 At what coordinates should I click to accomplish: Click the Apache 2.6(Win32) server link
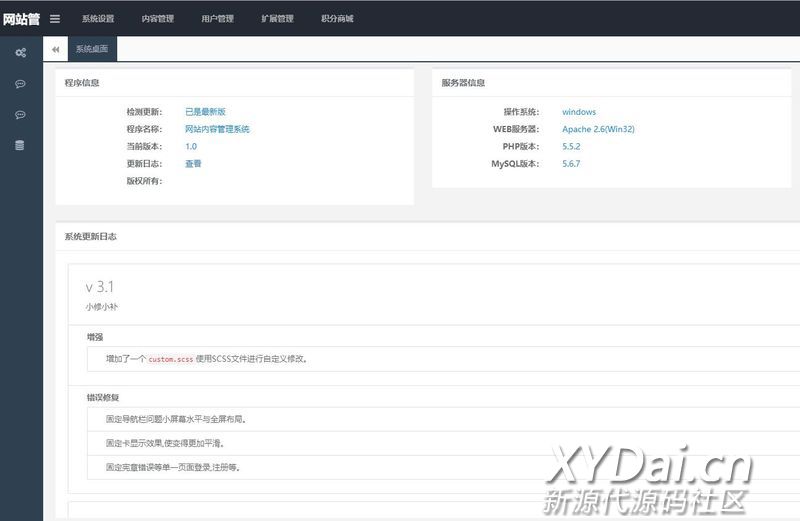pyautogui.click(x=598, y=129)
